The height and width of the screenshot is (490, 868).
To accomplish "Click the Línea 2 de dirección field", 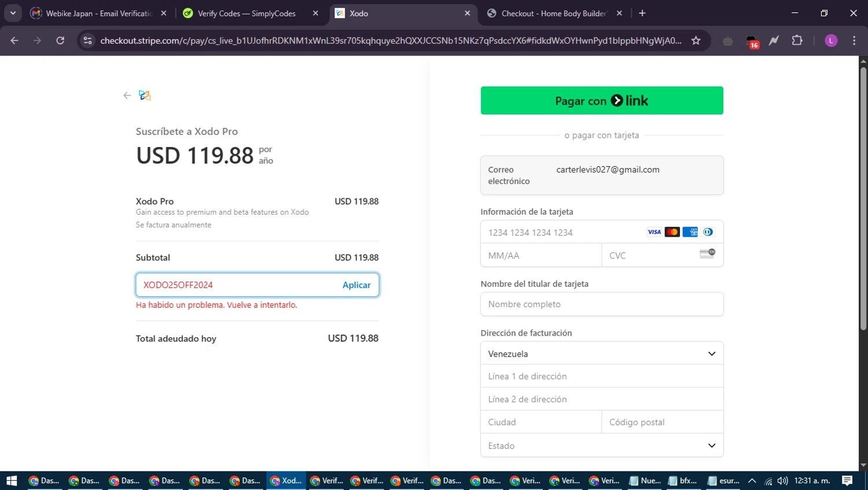I will (602, 399).
